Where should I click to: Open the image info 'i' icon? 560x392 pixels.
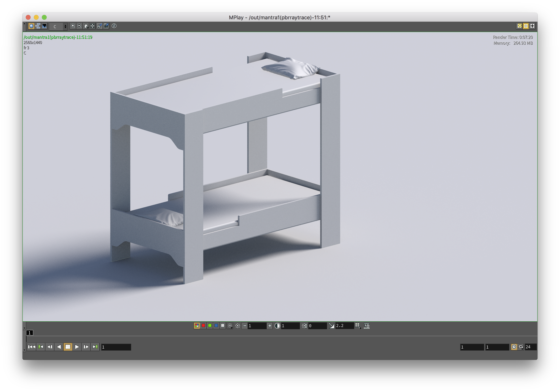point(114,26)
